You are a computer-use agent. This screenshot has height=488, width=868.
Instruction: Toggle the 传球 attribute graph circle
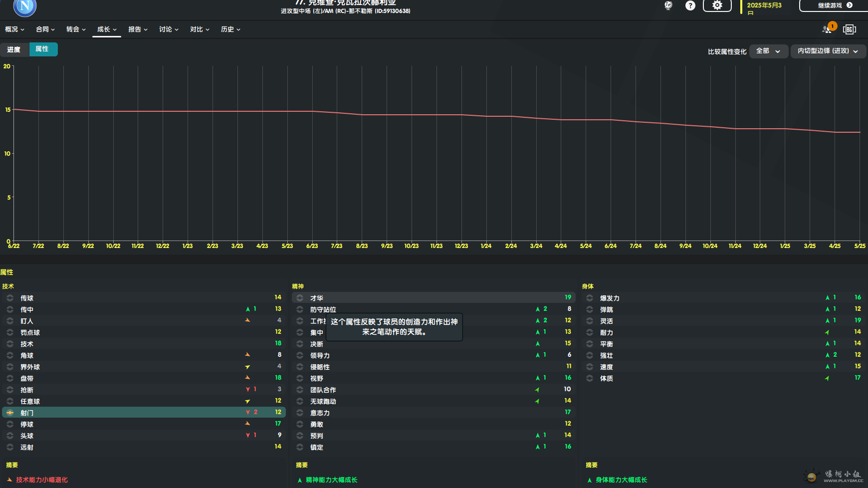click(x=10, y=298)
